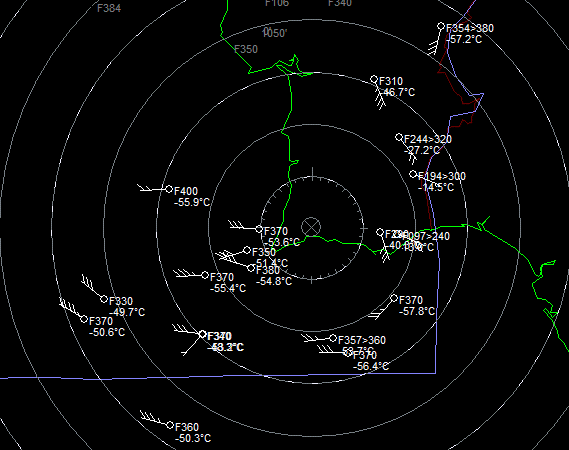569x450 pixels.
Task: Select the -55.9°C temperature label
Action: pos(192,202)
